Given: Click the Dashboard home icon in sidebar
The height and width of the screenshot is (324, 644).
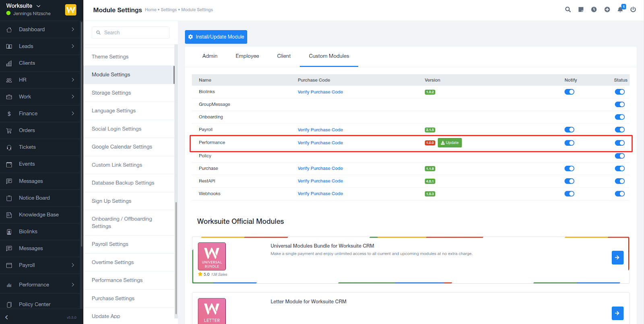Looking at the screenshot, I should click(9, 30).
